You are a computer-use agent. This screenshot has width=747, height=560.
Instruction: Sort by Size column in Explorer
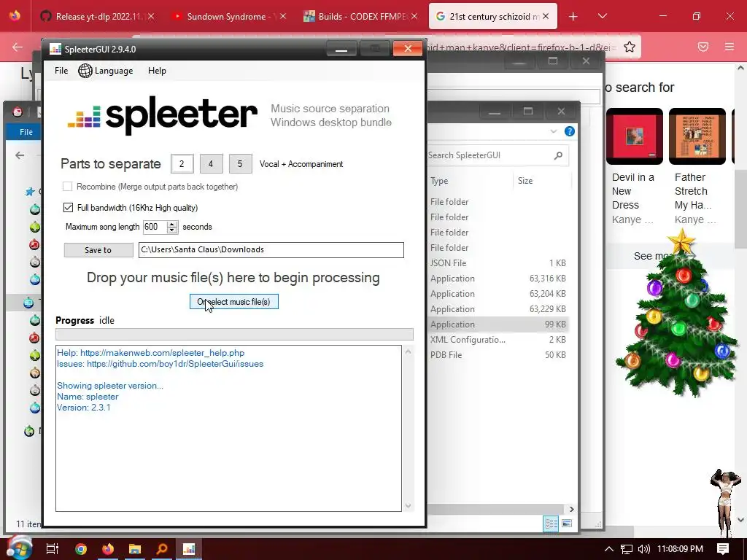(x=525, y=181)
